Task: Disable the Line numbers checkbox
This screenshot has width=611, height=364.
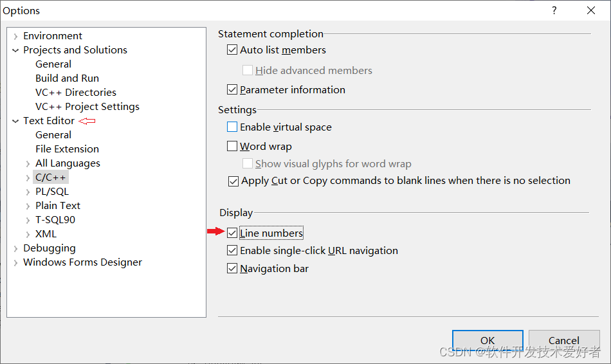Action: click(232, 233)
